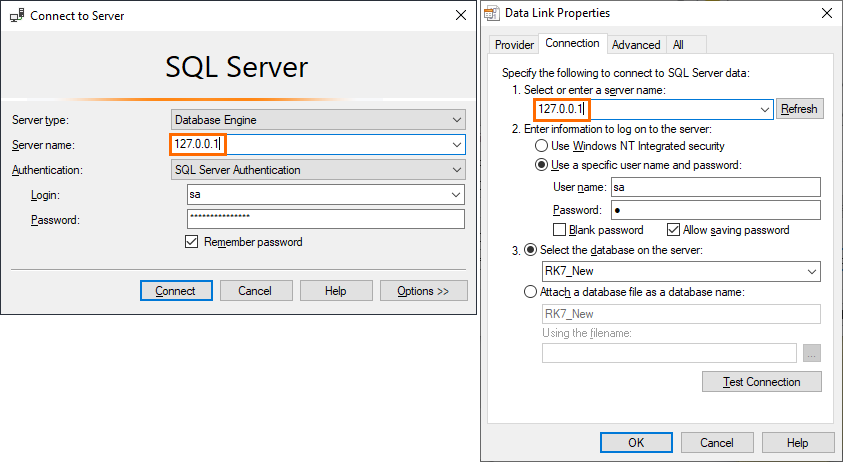Toggle Allow saving password checkbox
This screenshot has width=844, height=463.
[673, 230]
